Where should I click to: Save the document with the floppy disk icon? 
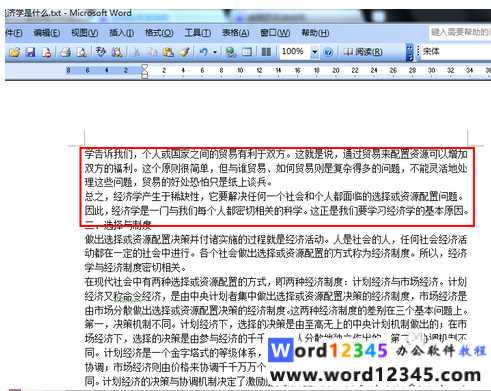click(30, 52)
